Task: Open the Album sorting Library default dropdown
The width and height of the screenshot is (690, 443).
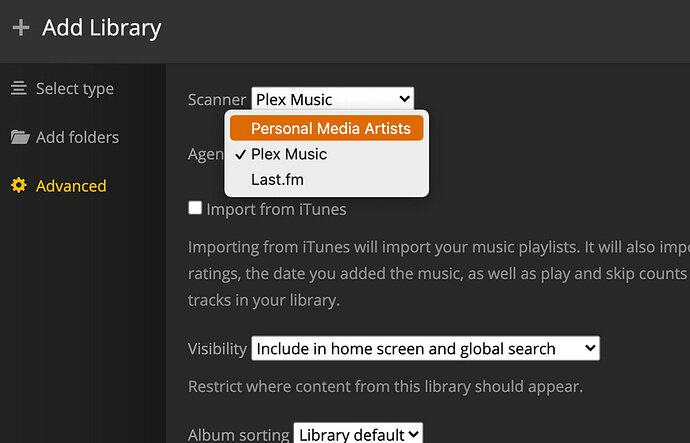Action: tap(358, 434)
